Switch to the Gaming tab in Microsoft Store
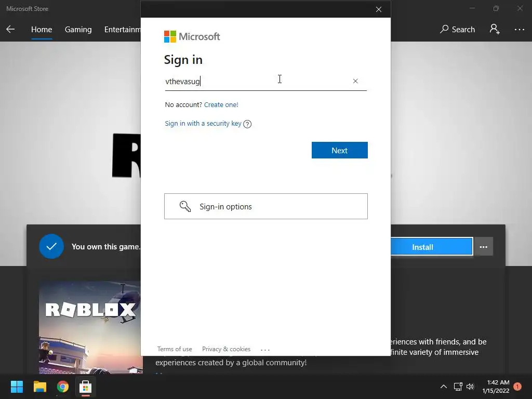Screen dimensions: 532x399 click(78, 30)
